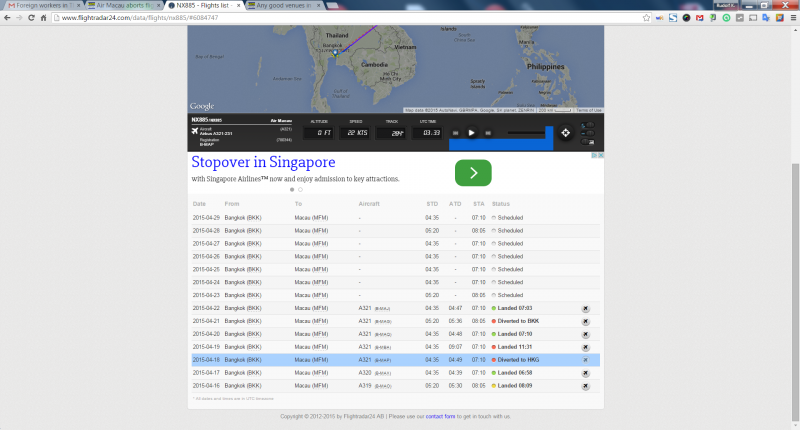Close the NX885 Flights list tab
Viewport: 800px width, 430px height.
[238, 6]
